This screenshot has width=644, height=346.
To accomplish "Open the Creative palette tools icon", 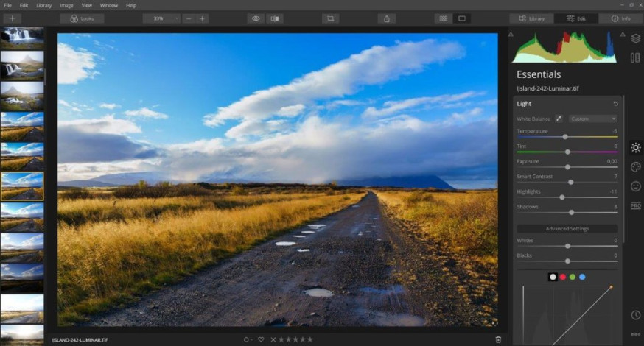I will [x=635, y=166].
